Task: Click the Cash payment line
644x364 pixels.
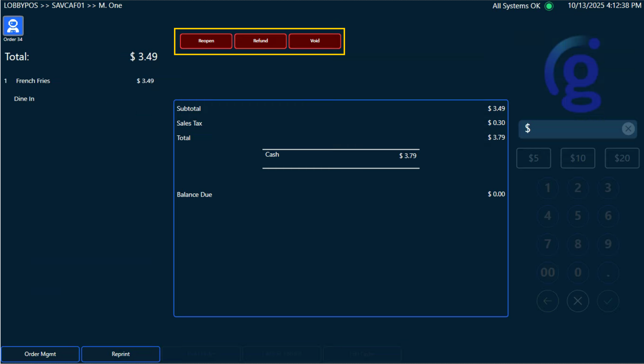Action: 341,155
